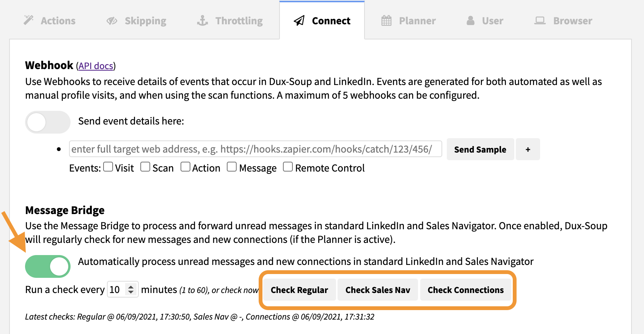Increase check interval with the up arrow
Viewport: 644px width, 334px height.
pyautogui.click(x=131, y=287)
